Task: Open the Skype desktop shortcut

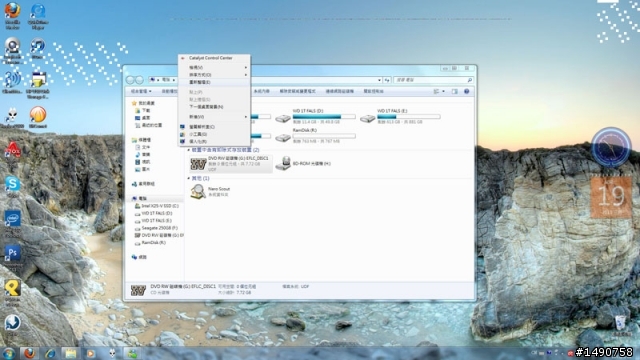Action: coord(12,186)
